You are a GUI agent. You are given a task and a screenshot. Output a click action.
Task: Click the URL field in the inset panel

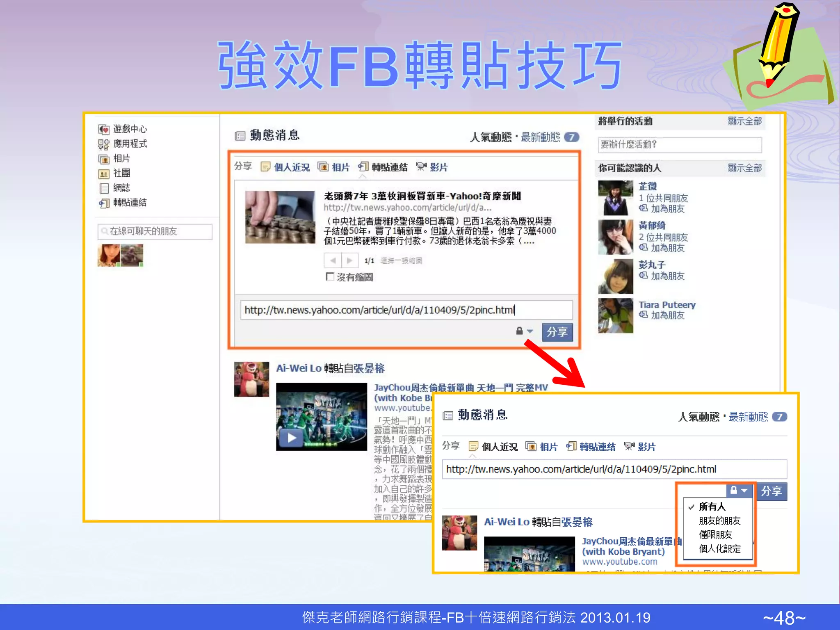(x=614, y=469)
